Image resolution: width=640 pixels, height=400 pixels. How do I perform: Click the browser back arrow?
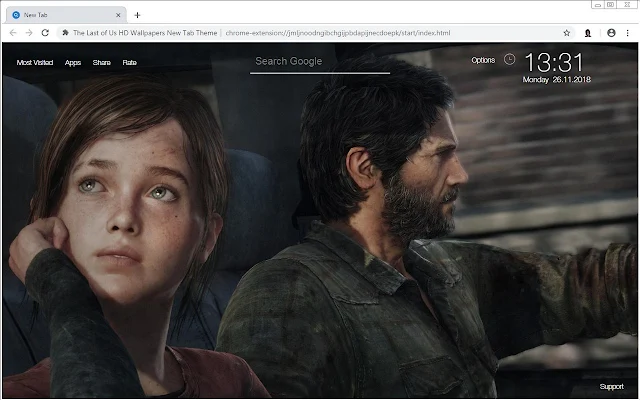pyautogui.click(x=13, y=33)
